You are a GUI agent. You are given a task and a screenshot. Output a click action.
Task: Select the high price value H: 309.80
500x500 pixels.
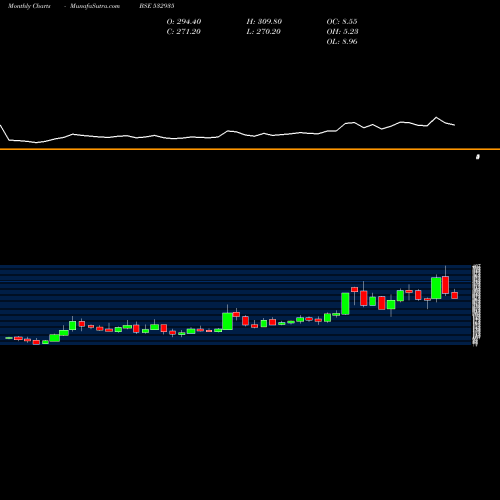point(264,22)
